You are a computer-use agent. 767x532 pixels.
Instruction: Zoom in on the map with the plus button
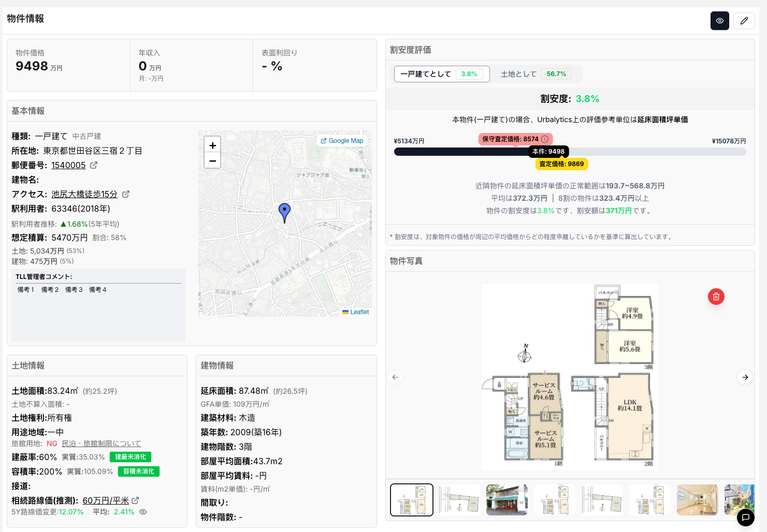[212, 145]
